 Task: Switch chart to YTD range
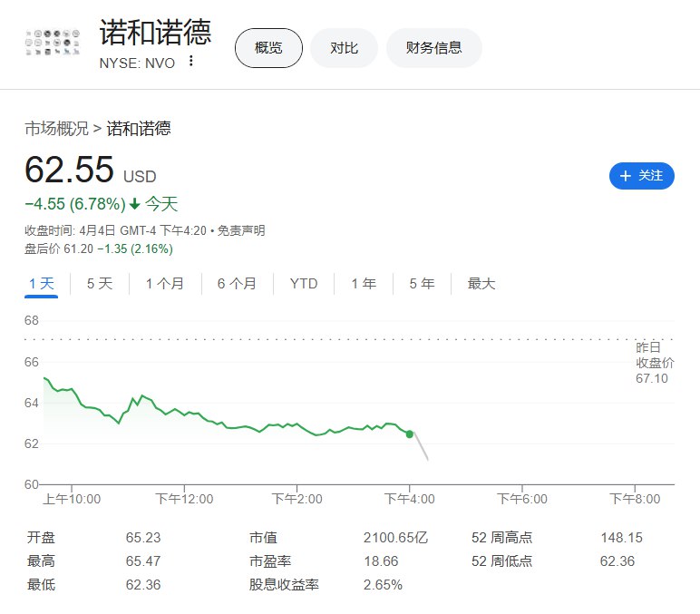pyautogui.click(x=304, y=284)
